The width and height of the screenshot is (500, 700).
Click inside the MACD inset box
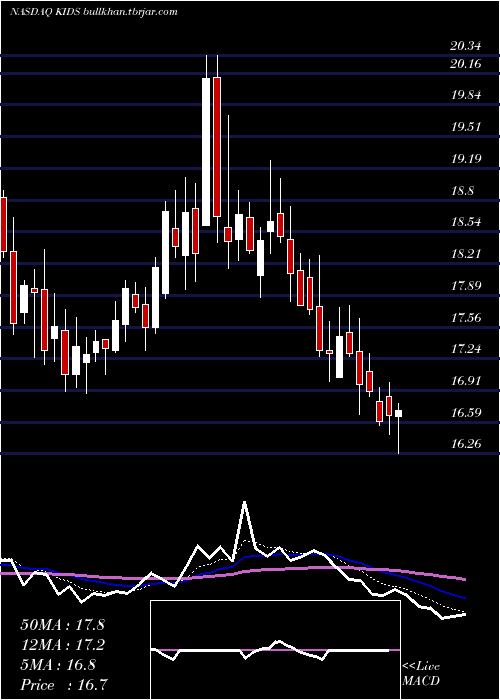(275, 650)
